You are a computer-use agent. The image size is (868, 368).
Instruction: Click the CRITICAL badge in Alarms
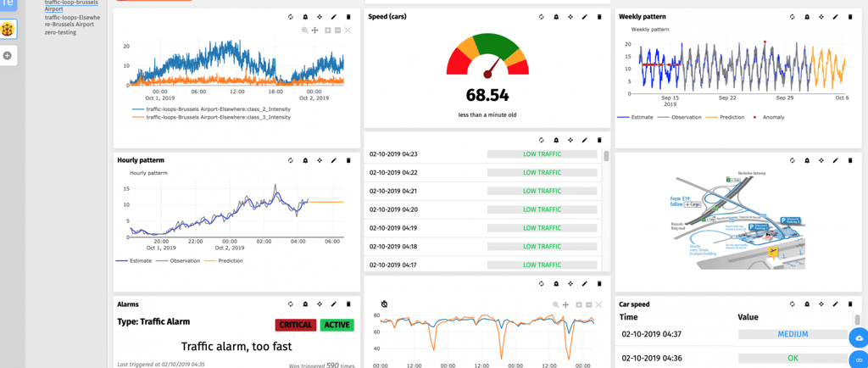pyautogui.click(x=295, y=325)
